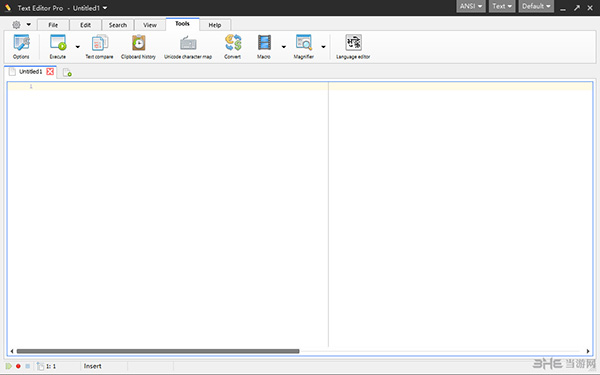Screen dimensions: 600x375
Task: Expand the Macro dropdown arrow
Action: coord(284,47)
